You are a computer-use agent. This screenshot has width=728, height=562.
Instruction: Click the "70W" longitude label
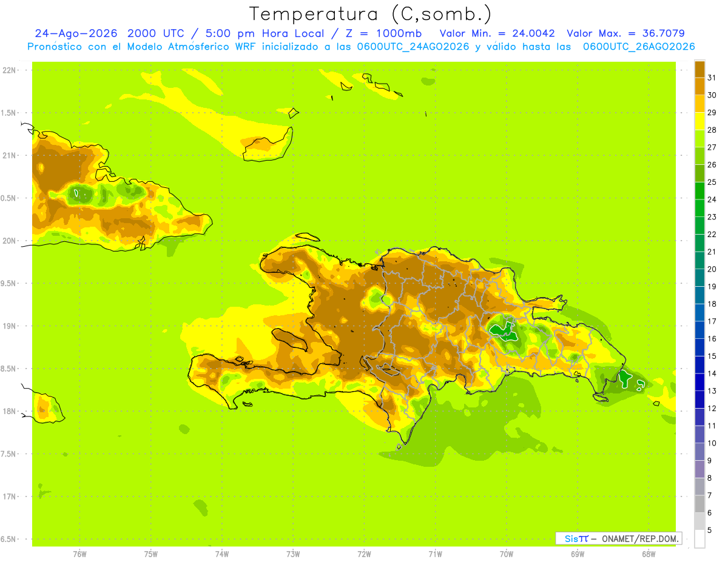coord(506,554)
